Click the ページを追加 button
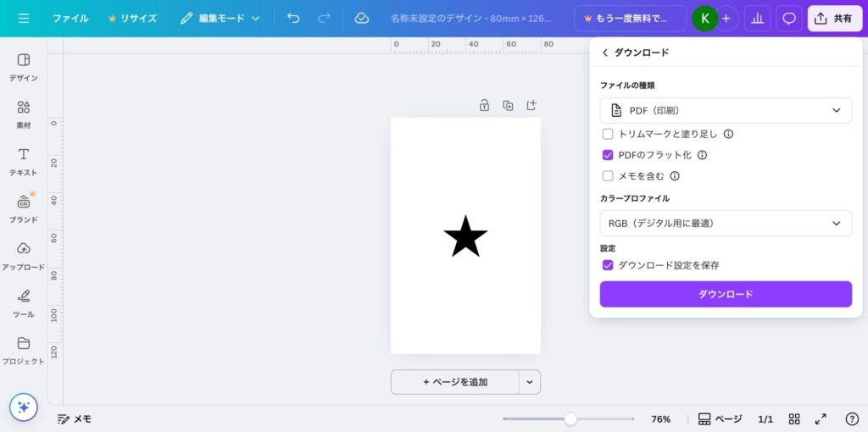The width and height of the screenshot is (868, 432). [455, 382]
